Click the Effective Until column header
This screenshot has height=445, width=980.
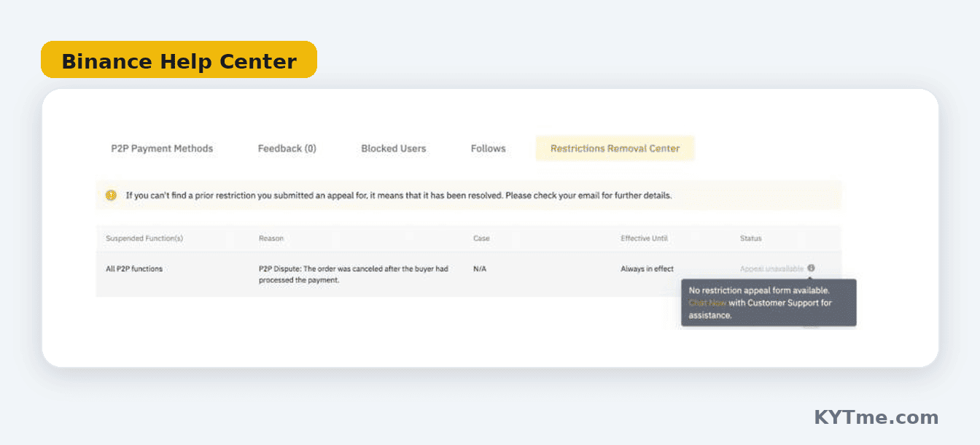(x=644, y=239)
